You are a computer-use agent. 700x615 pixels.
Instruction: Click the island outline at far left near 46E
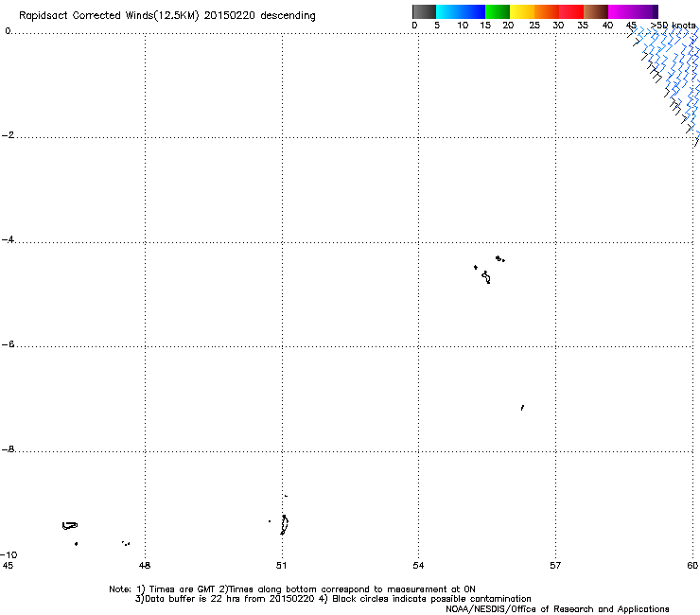coord(70,526)
